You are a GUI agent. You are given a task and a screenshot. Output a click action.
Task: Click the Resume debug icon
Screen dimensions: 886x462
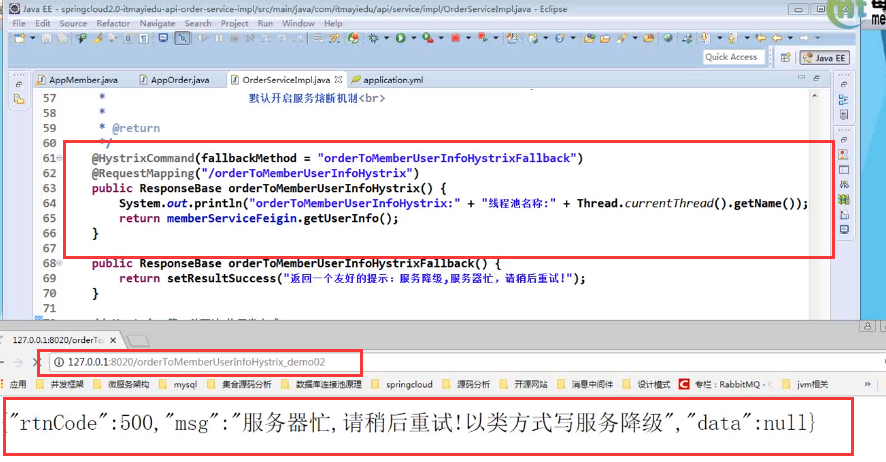pyautogui.click(x=203, y=38)
